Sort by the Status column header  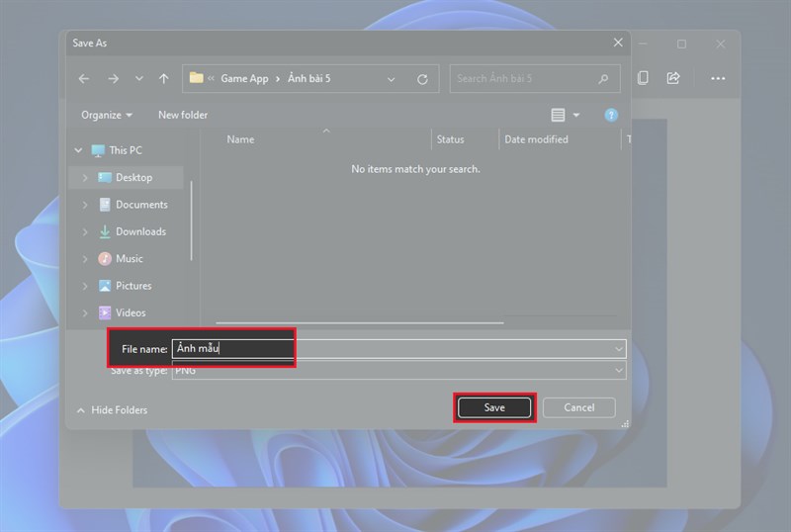point(450,139)
